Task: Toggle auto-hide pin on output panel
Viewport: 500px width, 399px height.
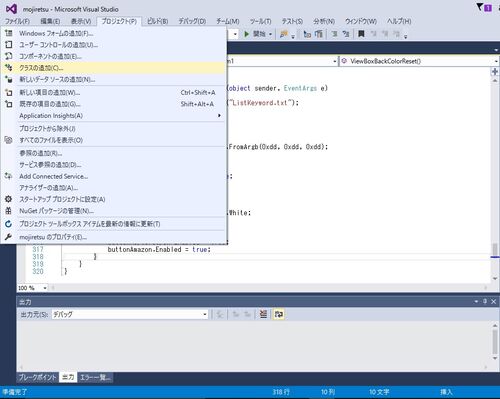Action: pyautogui.click(x=485, y=302)
